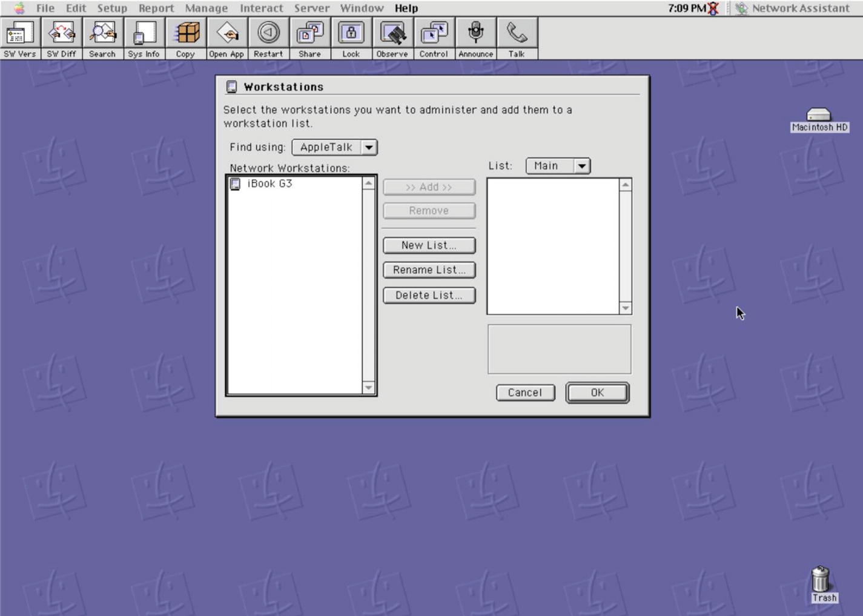863x616 pixels.
Task: Open the Announce tool
Action: pyautogui.click(x=475, y=38)
